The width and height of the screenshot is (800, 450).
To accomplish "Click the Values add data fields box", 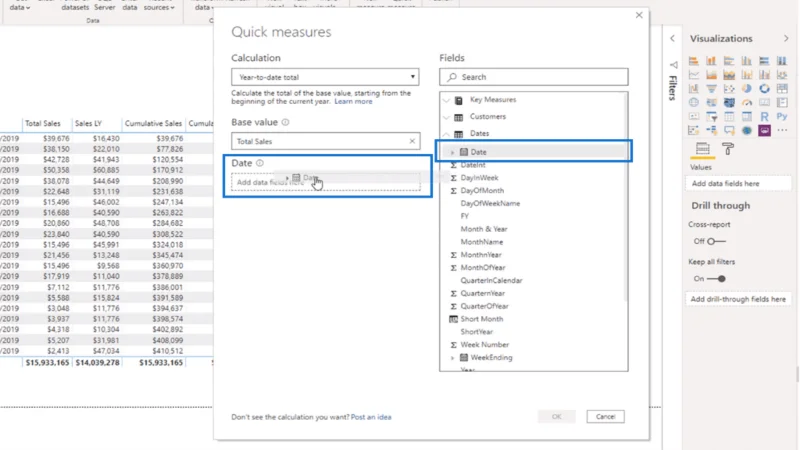I will (x=738, y=184).
